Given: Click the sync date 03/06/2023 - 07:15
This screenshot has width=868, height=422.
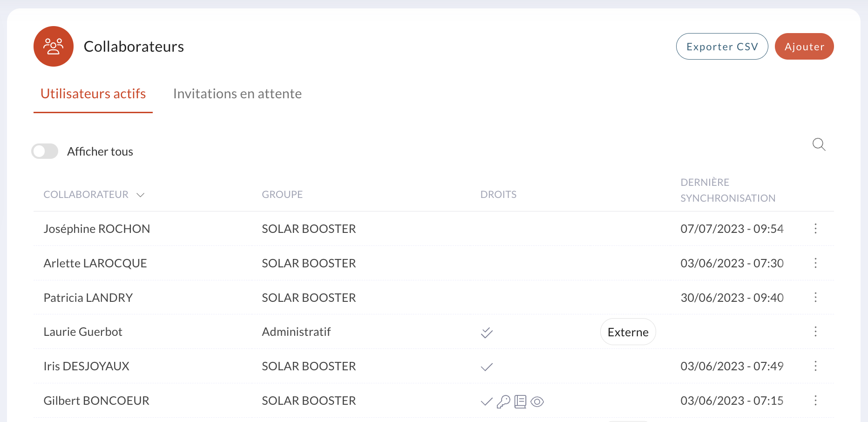Looking at the screenshot, I should coord(732,401).
